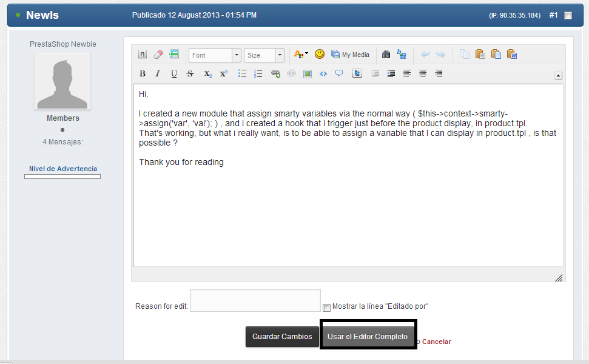Insert a quote using the speech bubble icon
This screenshot has height=364, width=589.
click(x=339, y=73)
